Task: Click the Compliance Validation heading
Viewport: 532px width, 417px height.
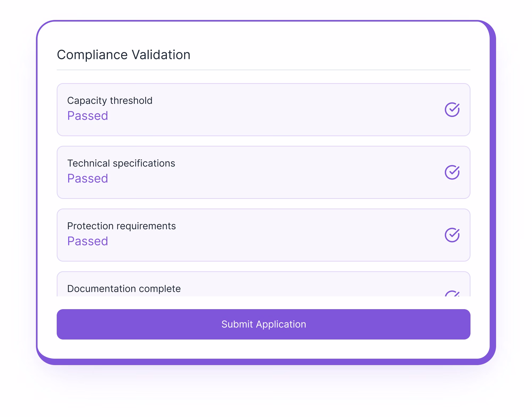Action: pos(124,55)
